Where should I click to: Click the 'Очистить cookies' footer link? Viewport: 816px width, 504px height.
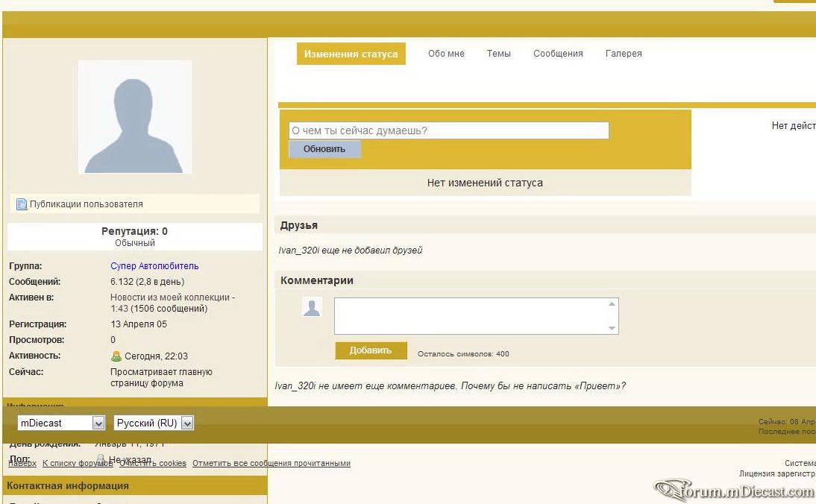(152, 463)
